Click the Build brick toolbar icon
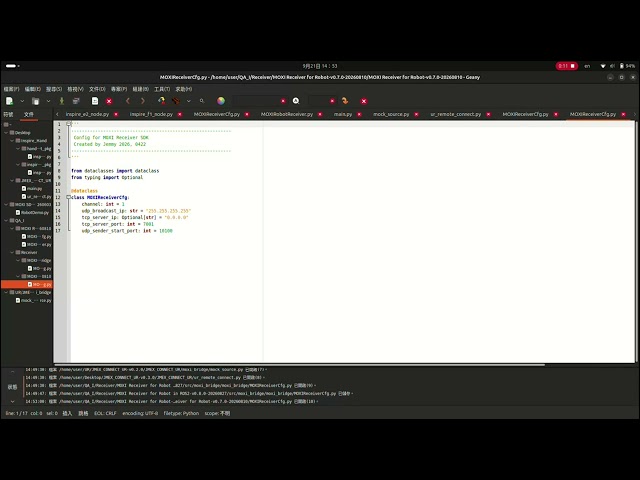This screenshot has height=480, width=640. coord(176,101)
